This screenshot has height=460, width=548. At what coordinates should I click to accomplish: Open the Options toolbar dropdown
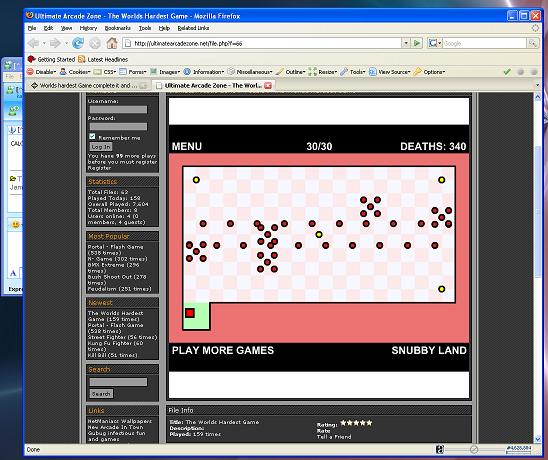click(x=430, y=72)
